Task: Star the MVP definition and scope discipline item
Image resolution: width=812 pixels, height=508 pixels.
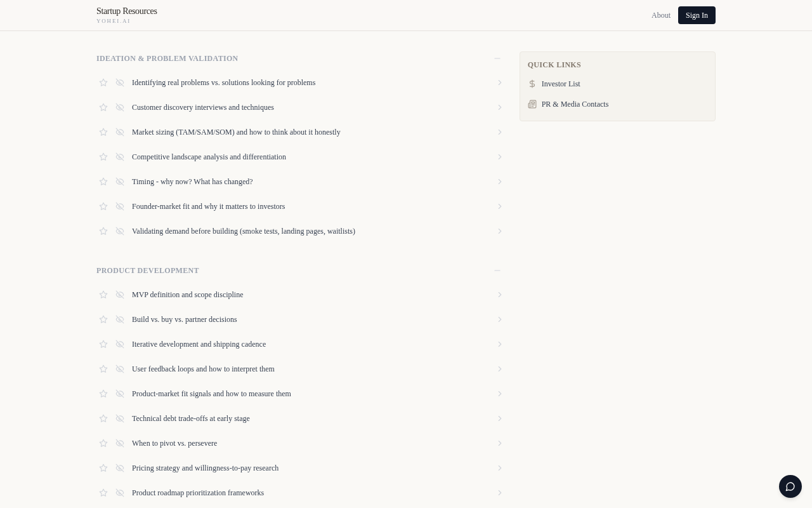Action: [x=103, y=295]
